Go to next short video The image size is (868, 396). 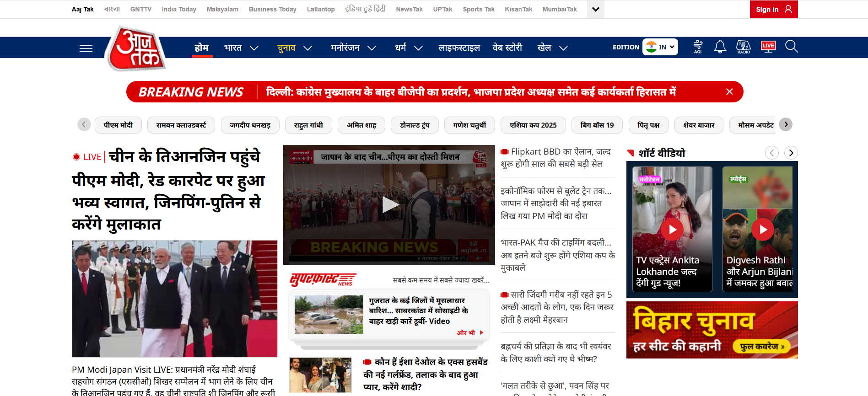[x=791, y=153]
